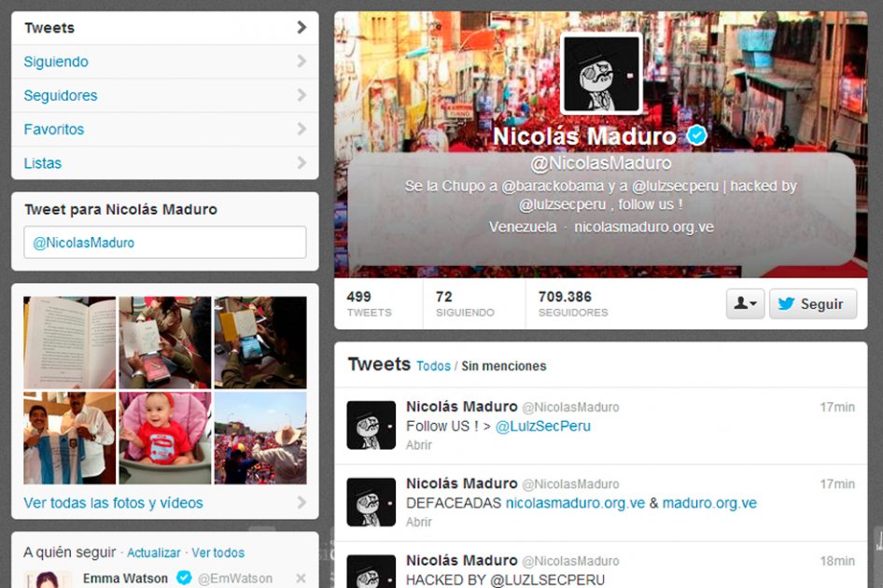
Task: Click author name on Follow US tweet
Action: [462, 406]
